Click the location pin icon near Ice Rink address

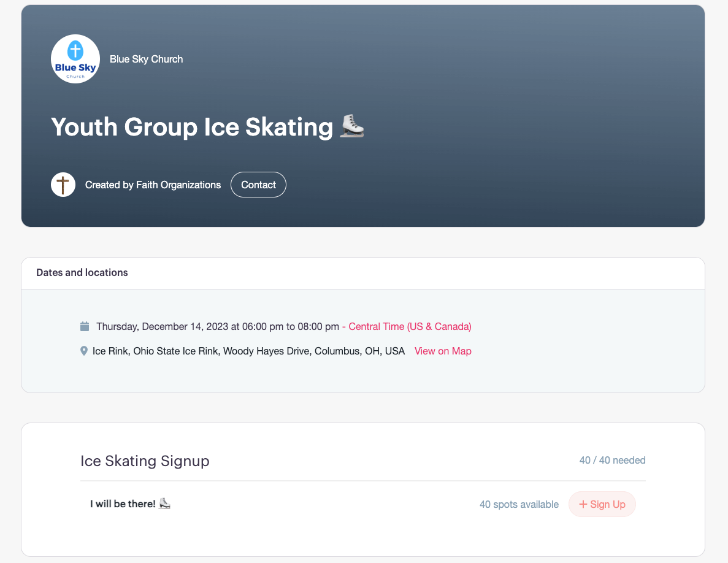coord(84,350)
